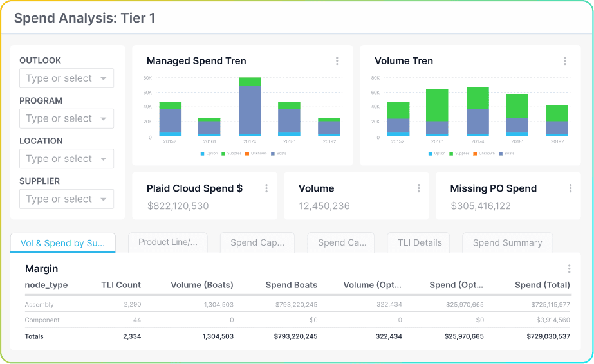Expand the PROGRAM dropdown arrow
This screenshot has width=594, height=364.
coord(104,119)
